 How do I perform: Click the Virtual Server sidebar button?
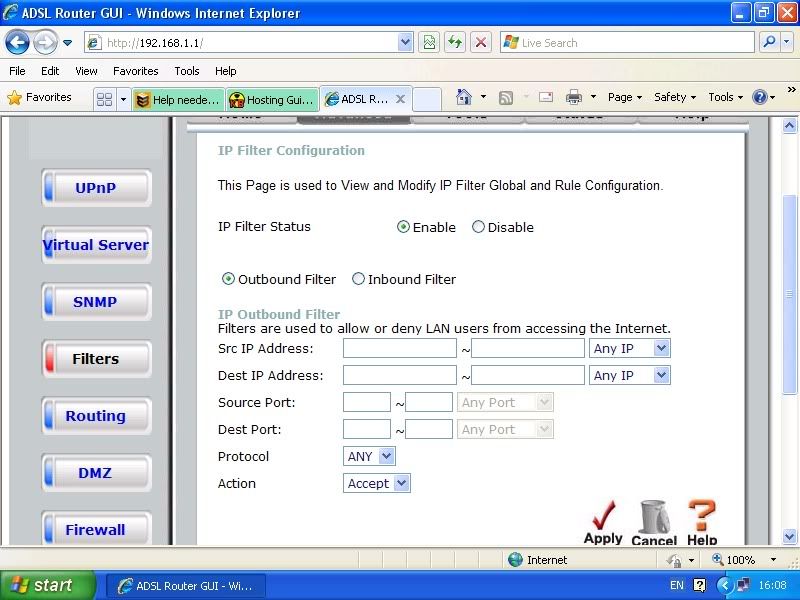pos(96,245)
